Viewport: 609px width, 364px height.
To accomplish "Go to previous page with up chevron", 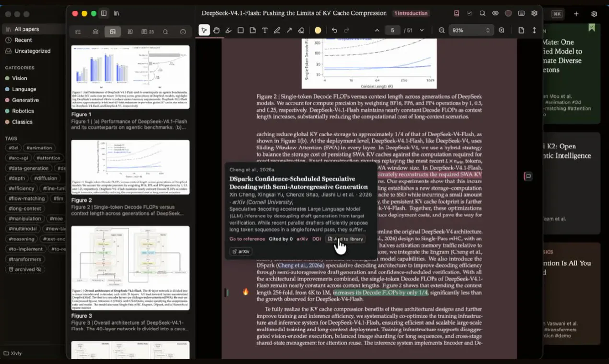I will 377,30.
